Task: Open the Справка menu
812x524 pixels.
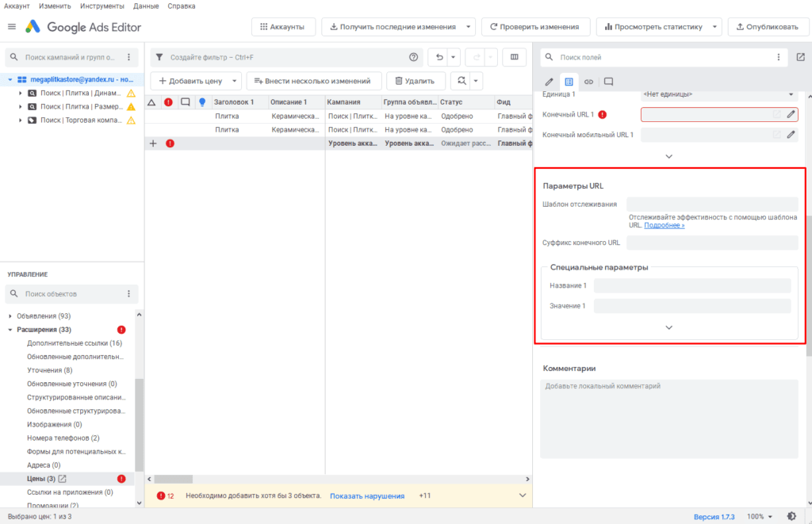Action: (x=182, y=6)
